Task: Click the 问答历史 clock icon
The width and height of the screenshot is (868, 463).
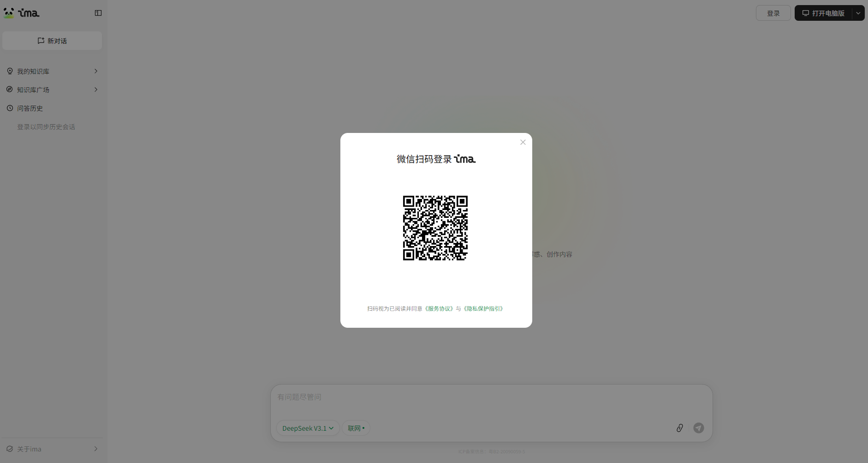Action: click(10, 108)
